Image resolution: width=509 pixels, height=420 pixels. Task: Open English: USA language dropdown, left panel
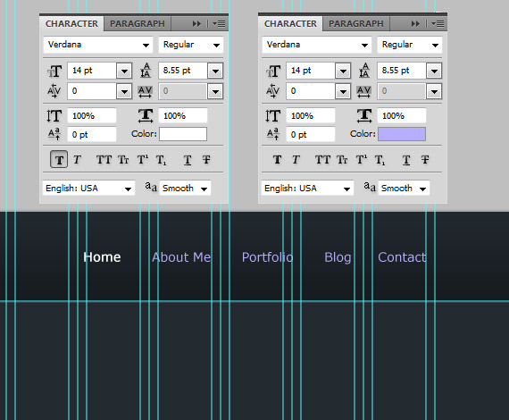(x=88, y=189)
